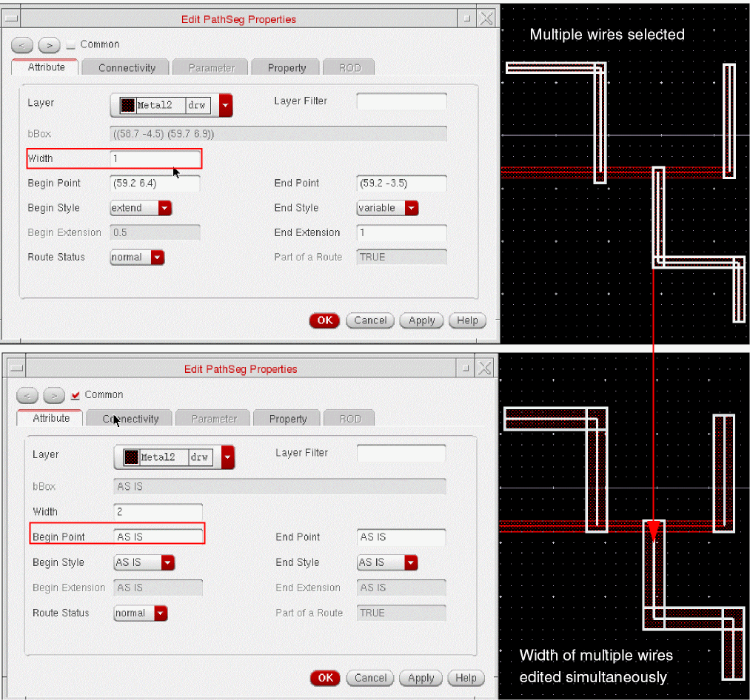This screenshot has height=700, width=750.
Task: Open ROD tab in bottom dialog
Action: point(350,419)
